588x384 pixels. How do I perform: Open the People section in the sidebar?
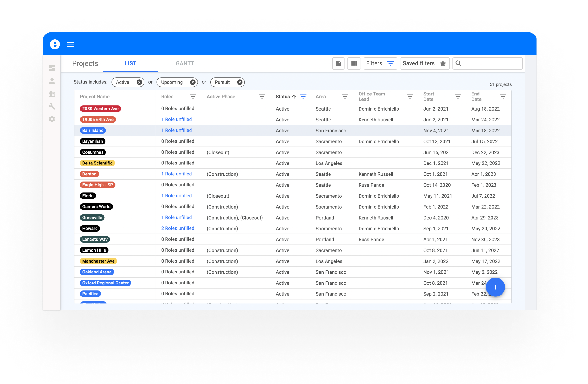[52, 81]
